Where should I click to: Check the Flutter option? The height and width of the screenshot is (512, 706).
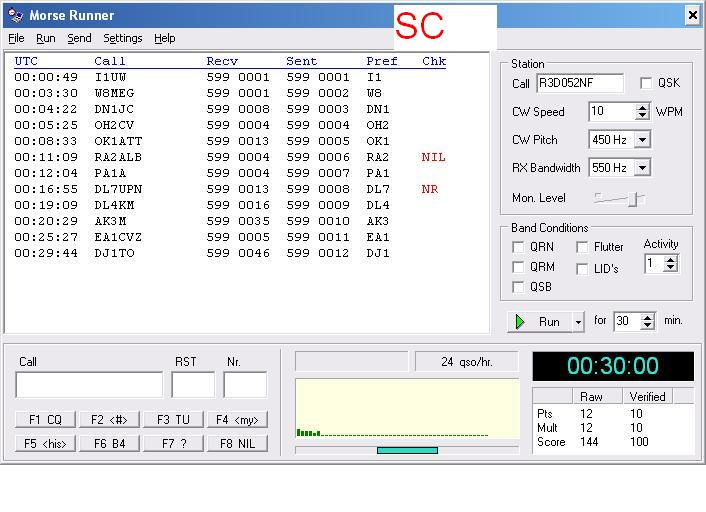point(582,247)
